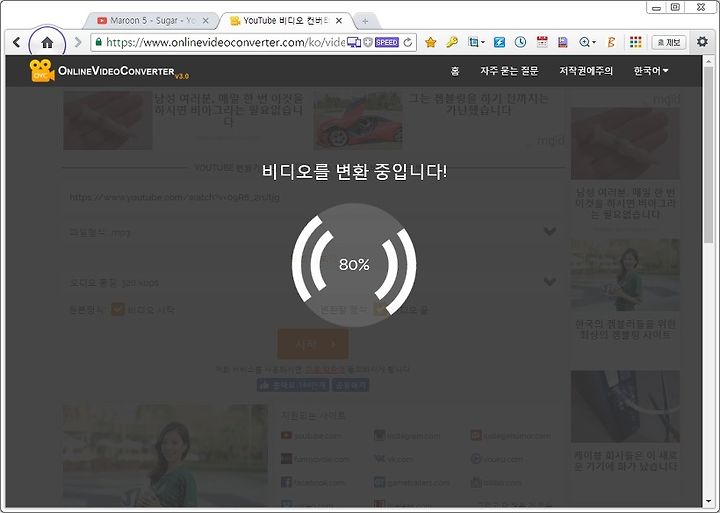Open the facebook.com supported site link
720x513 pixels.
pos(313,483)
